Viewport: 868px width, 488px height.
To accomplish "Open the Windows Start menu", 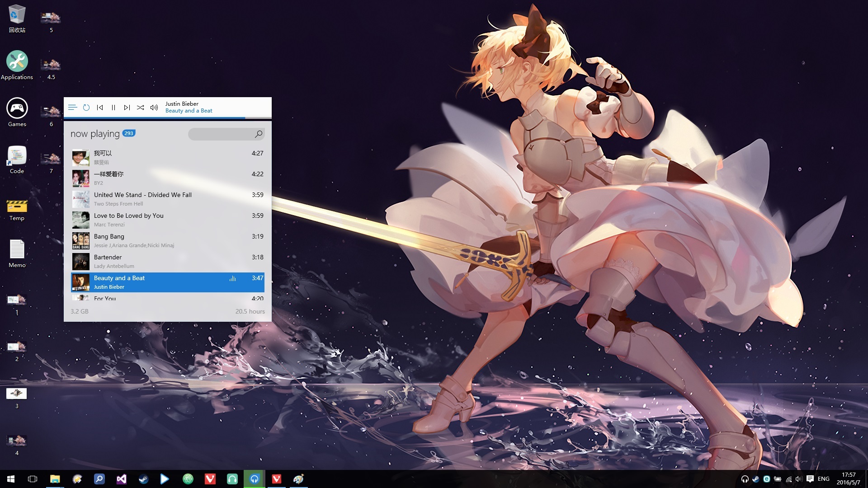I will click(11, 479).
